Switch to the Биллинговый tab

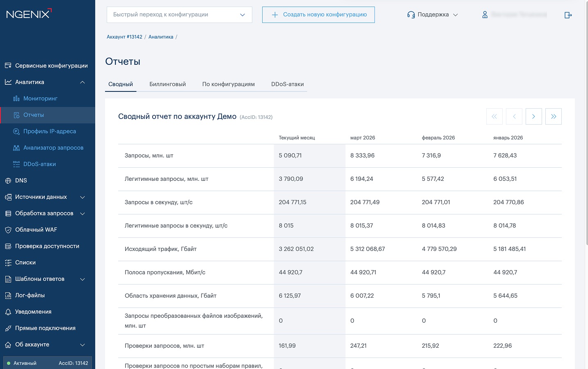(167, 84)
